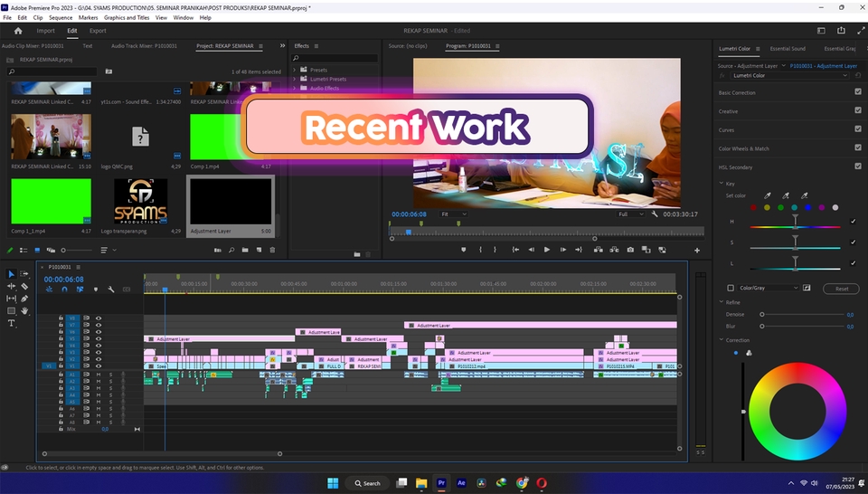The image size is (868, 494).
Task: Select the Ripple Edit tool
Action: [x=11, y=286]
